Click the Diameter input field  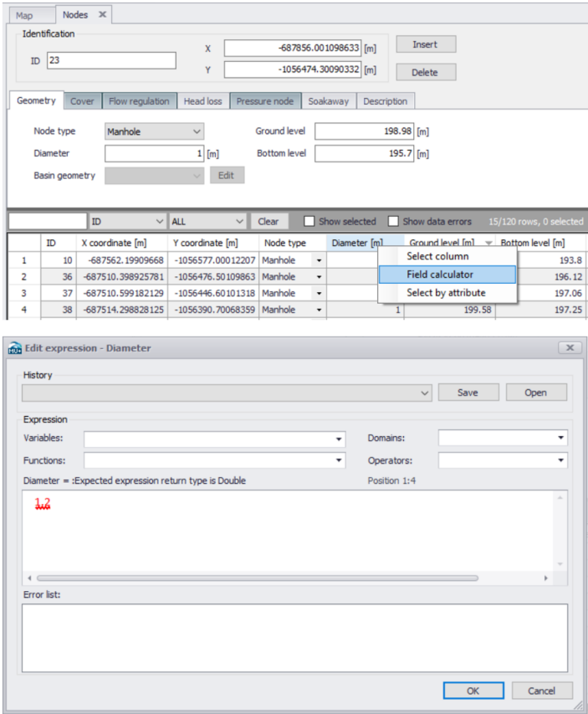click(x=154, y=153)
